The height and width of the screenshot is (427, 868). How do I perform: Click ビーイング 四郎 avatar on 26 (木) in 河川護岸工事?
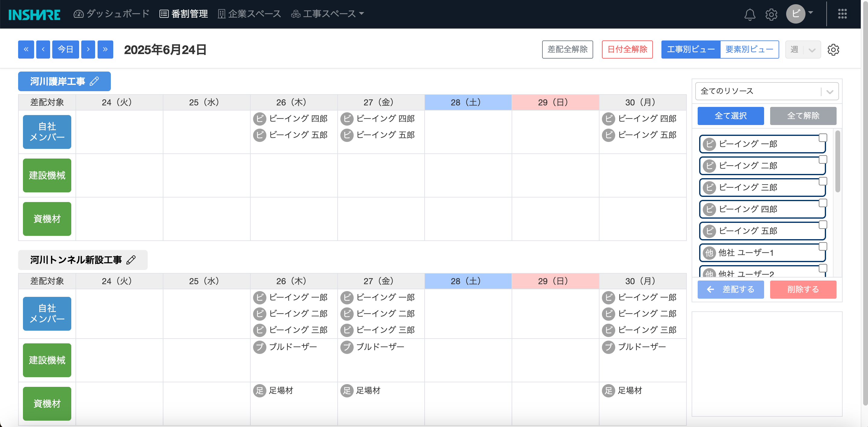pos(260,119)
